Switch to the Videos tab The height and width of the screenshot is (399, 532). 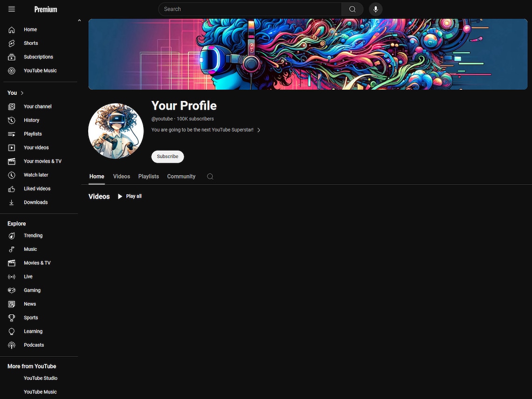click(121, 176)
